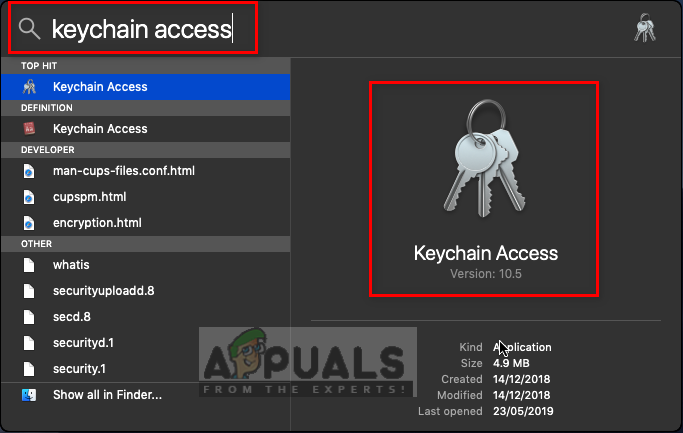Select the security.1 result

click(145, 369)
